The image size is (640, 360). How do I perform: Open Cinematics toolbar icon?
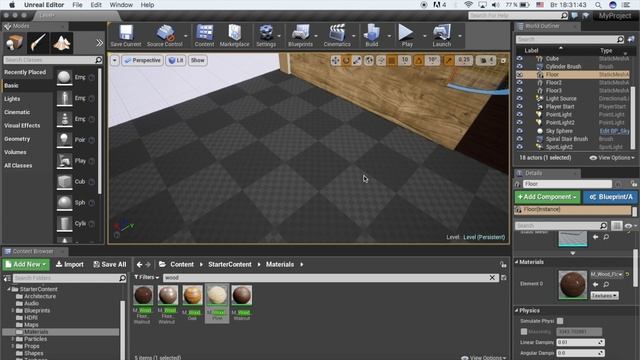(337, 36)
